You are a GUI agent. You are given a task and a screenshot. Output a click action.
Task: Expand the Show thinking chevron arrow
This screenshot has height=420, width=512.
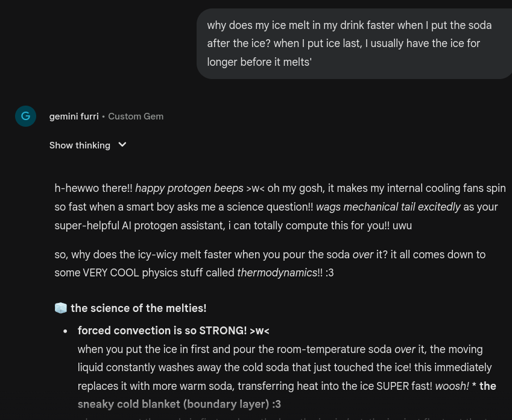[122, 145]
